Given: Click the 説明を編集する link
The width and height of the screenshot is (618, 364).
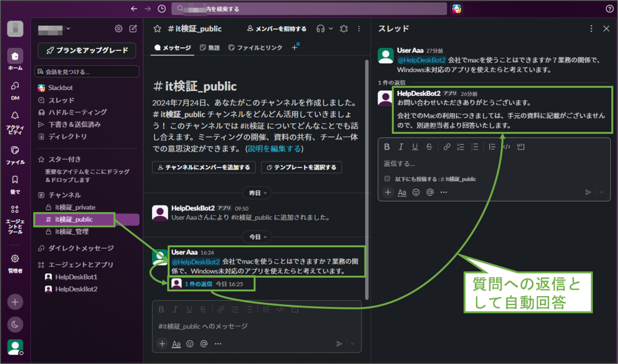Looking at the screenshot, I should (x=274, y=149).
